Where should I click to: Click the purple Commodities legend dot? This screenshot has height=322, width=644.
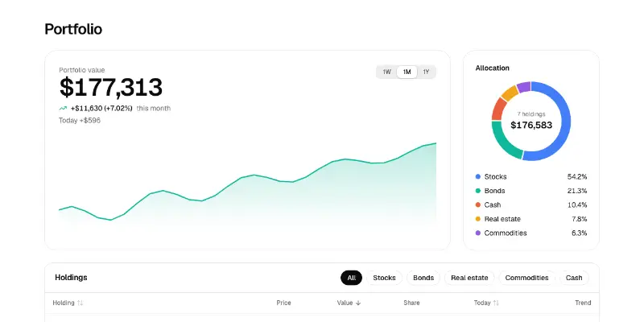477,233
